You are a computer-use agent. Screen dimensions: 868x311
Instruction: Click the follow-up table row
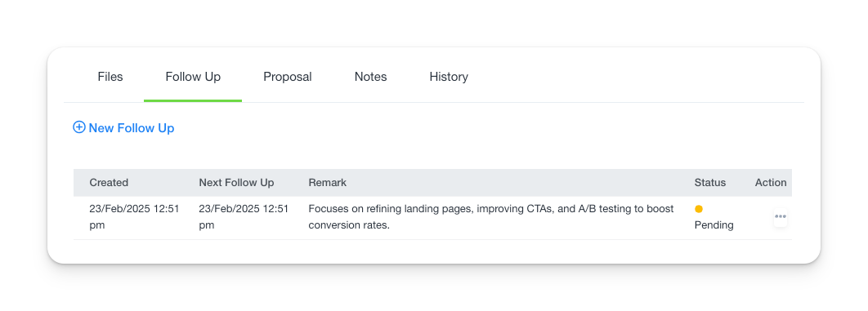(x=432, y=218)
